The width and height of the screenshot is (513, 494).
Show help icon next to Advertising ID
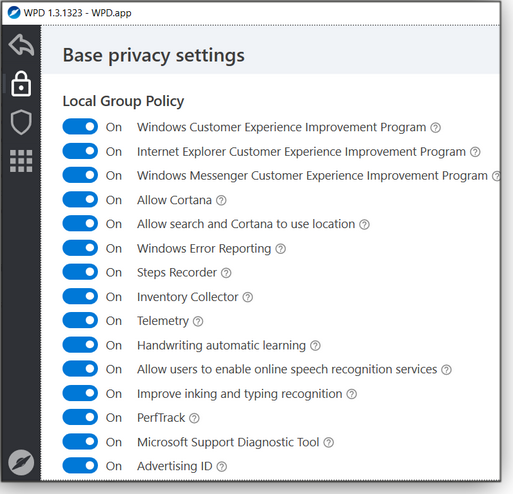tap(222, 466)
